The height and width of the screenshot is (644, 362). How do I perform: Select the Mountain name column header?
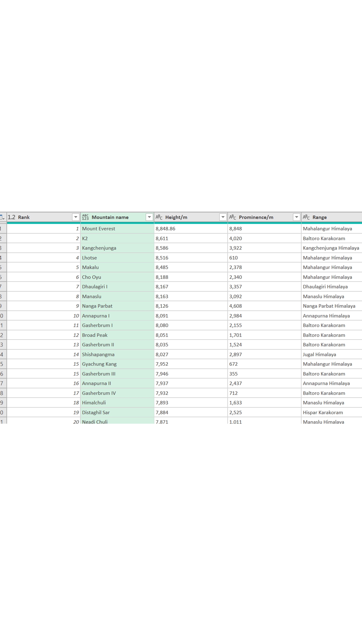[110, 217]
